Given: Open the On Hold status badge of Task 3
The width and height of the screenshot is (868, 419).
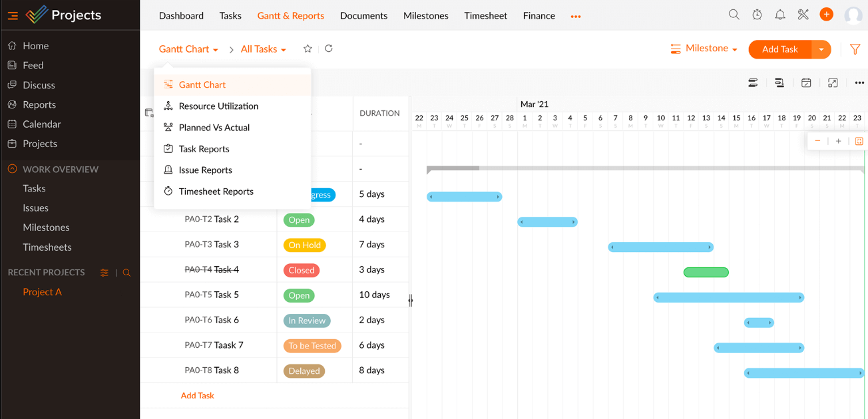Looking at the screenshot, I should point(305,245).
